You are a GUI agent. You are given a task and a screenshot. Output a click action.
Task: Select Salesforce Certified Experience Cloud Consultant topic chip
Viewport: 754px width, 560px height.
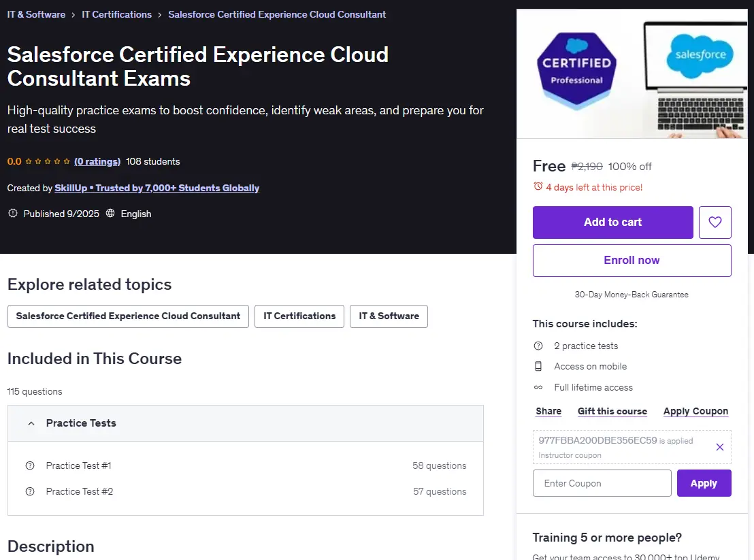click(x=128, y=316)
